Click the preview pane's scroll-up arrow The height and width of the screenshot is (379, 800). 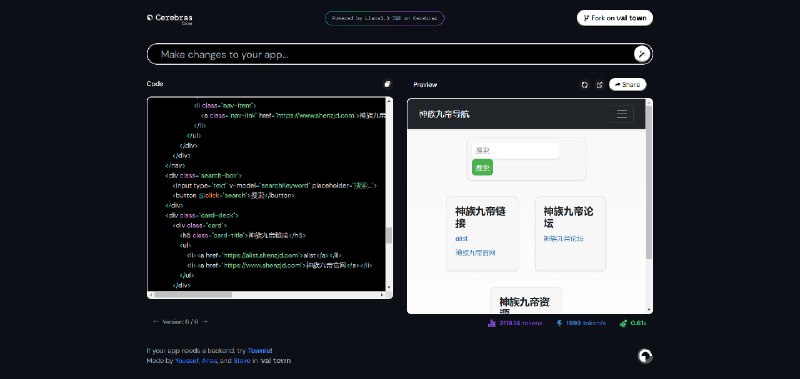click(x=649, y=102)
